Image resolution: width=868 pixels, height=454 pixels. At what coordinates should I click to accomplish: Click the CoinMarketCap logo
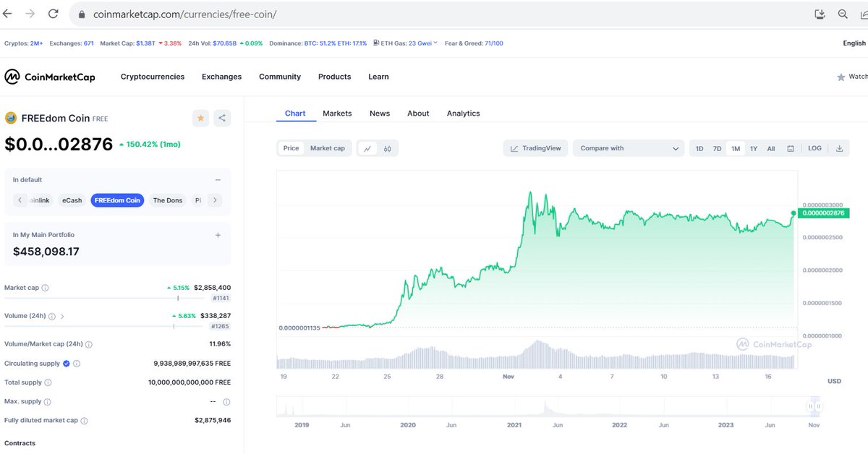[50, 77]
